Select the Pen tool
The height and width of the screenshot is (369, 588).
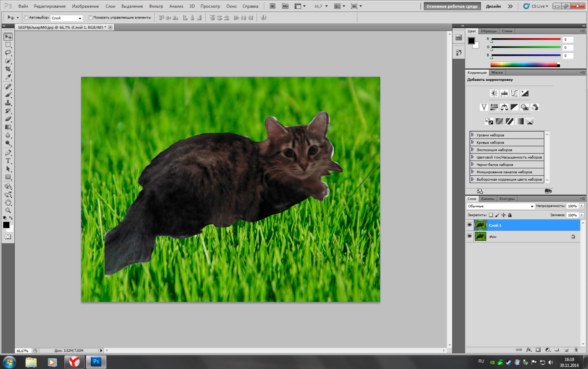pos(8,153)
